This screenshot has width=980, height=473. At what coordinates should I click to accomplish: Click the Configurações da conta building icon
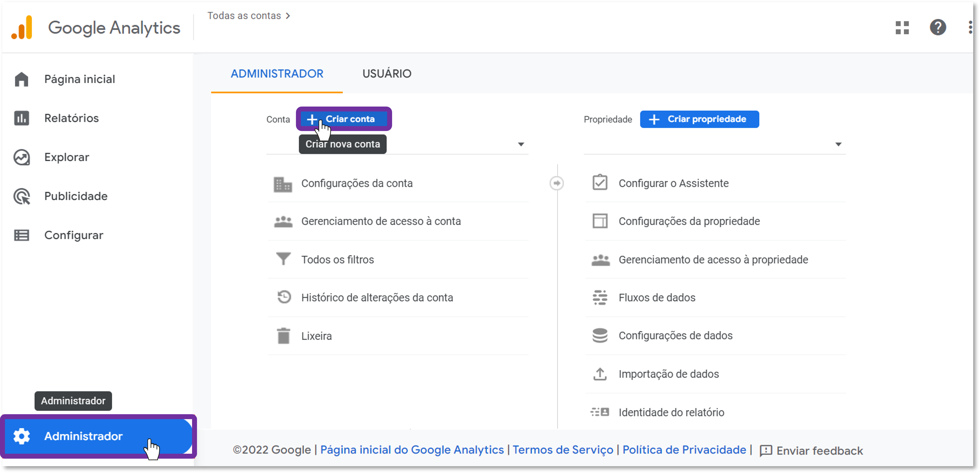(x=283, y=184)
